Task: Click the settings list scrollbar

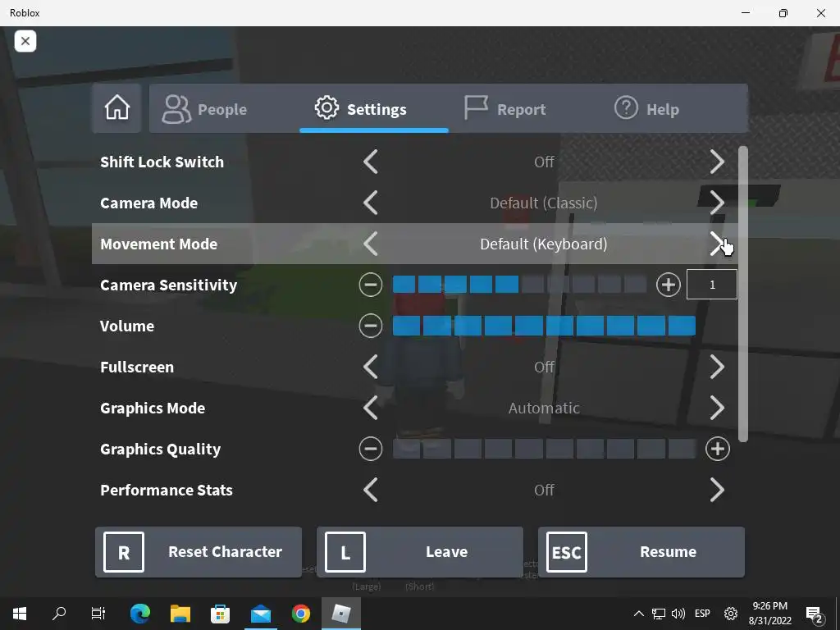Action: coord(743,294)
